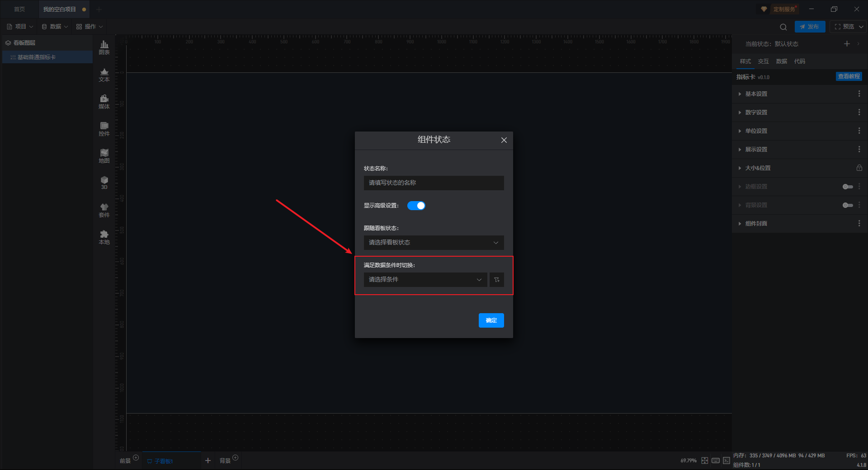Toggle the 边框设置 switch
Screen dimensions: 868x470
(x=848, y=187)
